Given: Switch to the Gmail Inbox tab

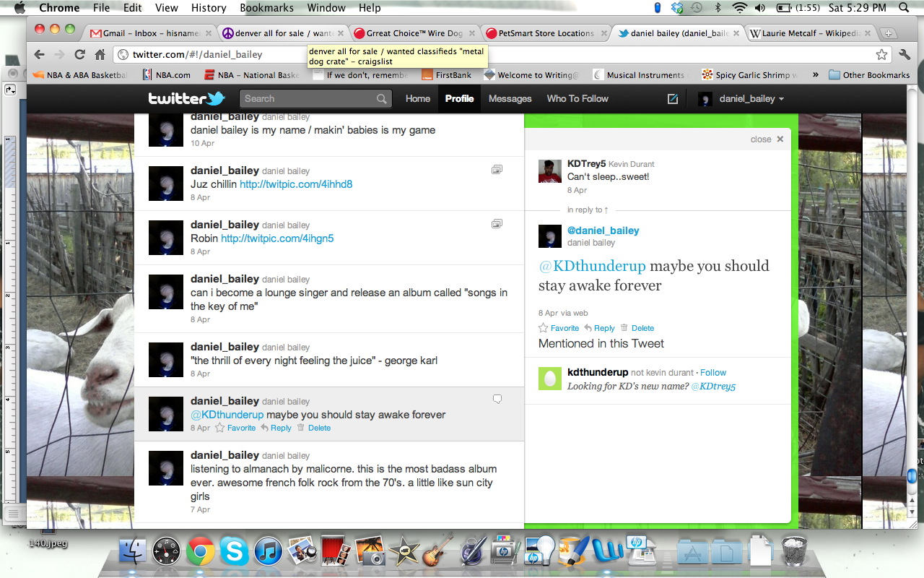Looking at the screenshot, I should click(152, 33).
